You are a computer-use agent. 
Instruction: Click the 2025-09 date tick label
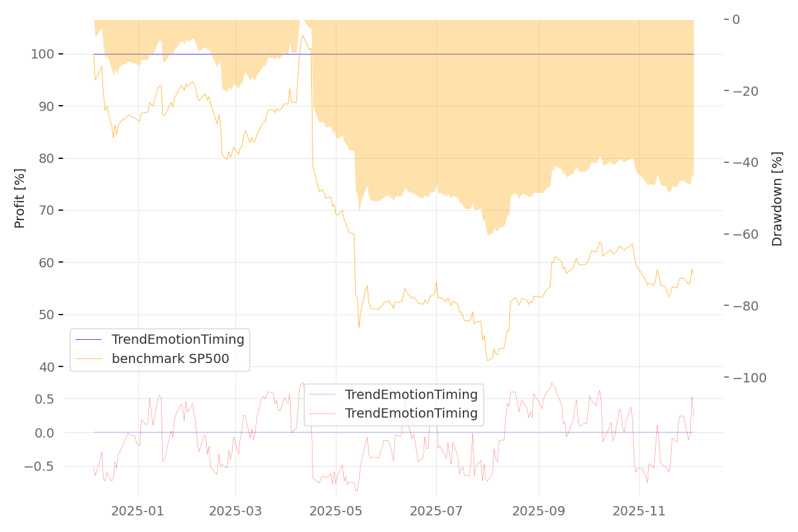point(538,511)
